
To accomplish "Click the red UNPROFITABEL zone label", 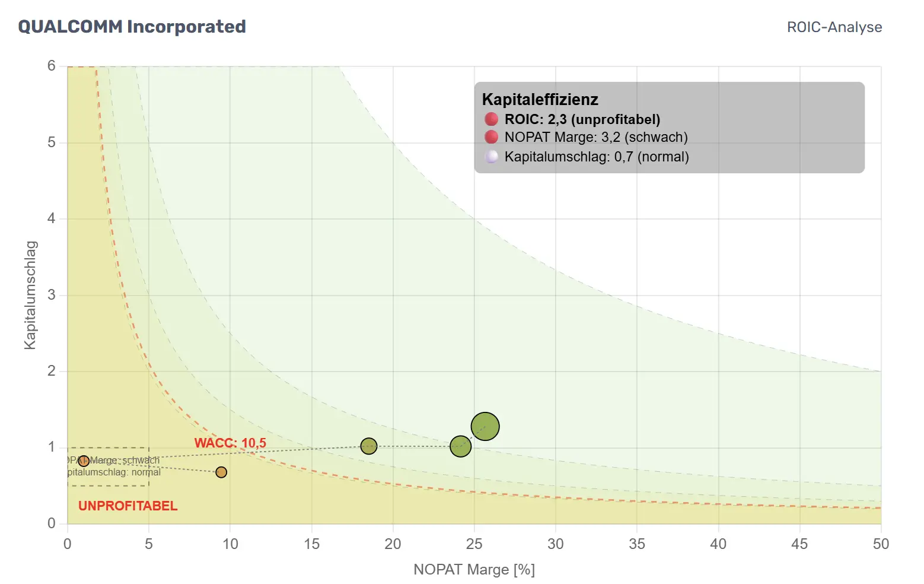I will click(128, 506).
